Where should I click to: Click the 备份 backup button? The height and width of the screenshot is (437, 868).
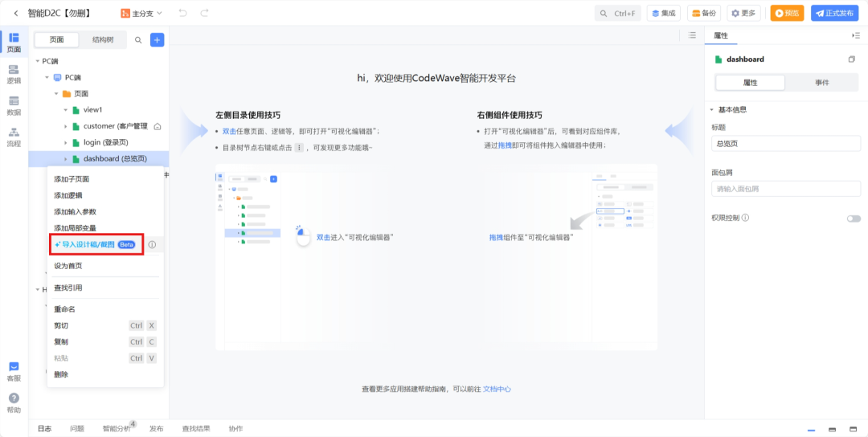(703, 13)
